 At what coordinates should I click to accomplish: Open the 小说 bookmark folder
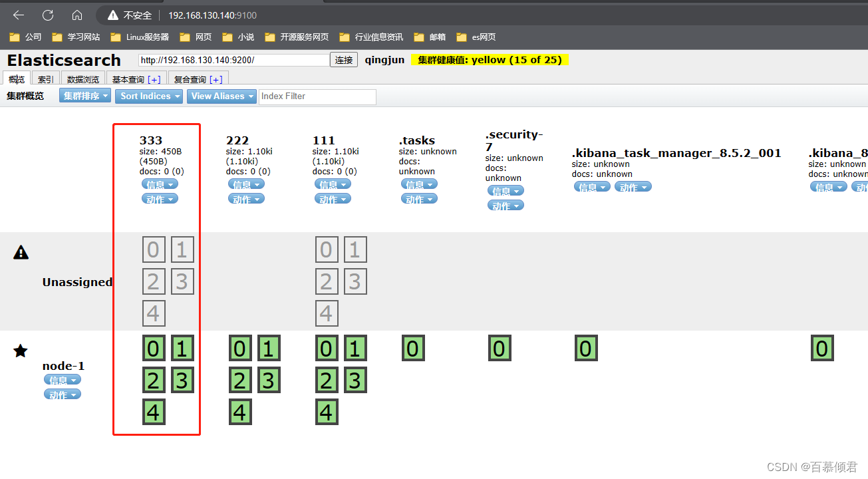(238, 37)
